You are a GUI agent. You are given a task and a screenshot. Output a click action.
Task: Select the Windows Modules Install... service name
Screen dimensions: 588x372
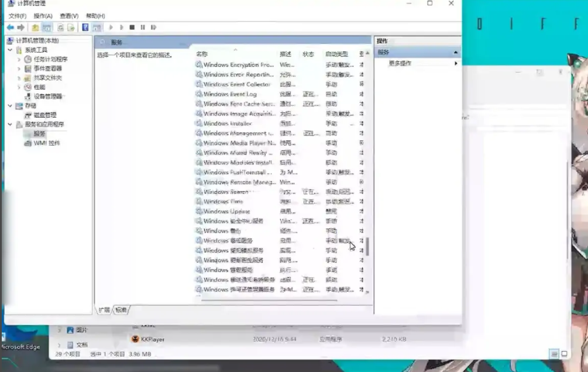238,163
